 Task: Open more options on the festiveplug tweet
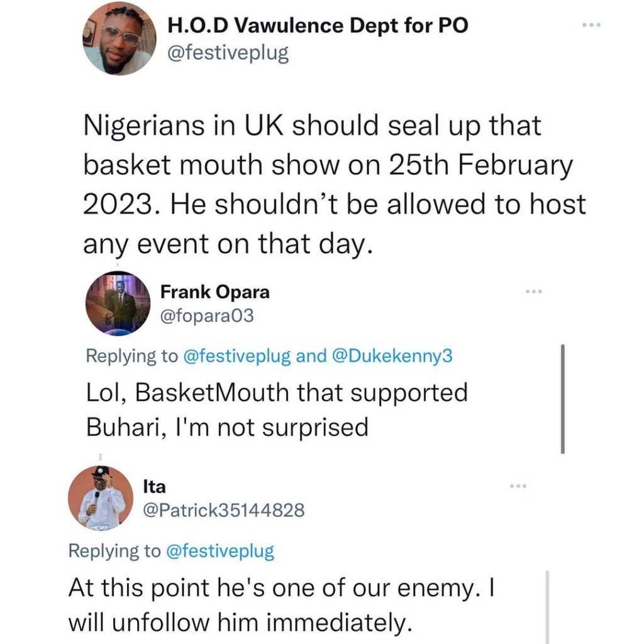[x=591, y=25]
